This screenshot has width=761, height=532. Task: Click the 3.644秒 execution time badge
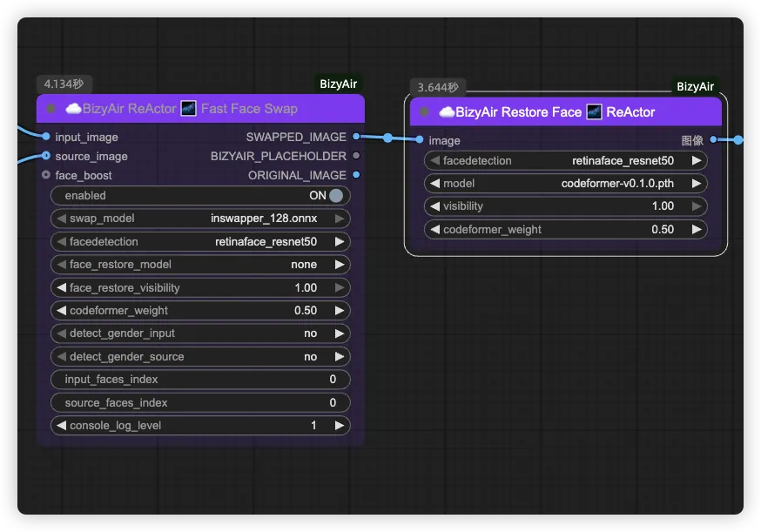[x=438, y=87]
